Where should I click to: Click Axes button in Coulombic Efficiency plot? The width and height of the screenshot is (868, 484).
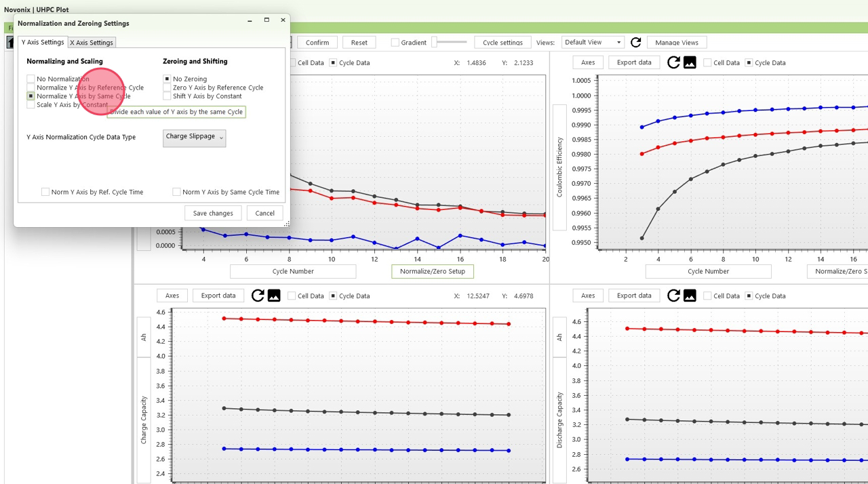[x=588, y=62]
